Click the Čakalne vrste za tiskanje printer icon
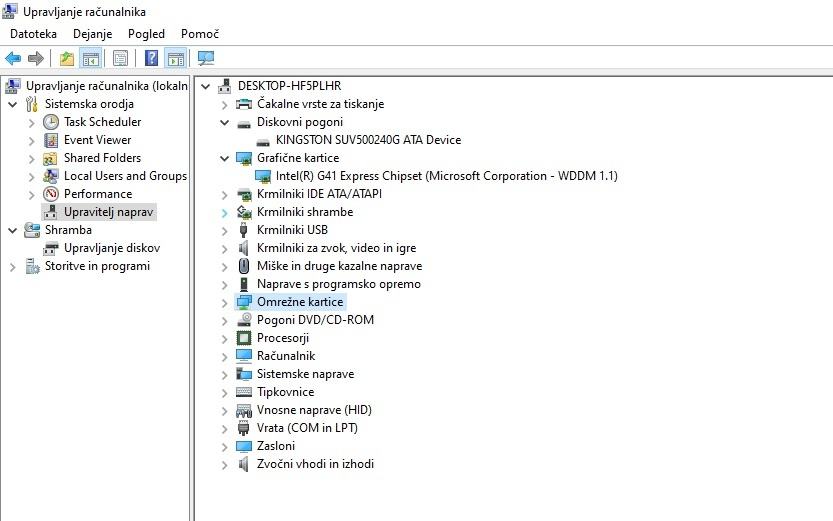Screen dimensions: 833x521 pyautogui.click(x=244, y=104)
